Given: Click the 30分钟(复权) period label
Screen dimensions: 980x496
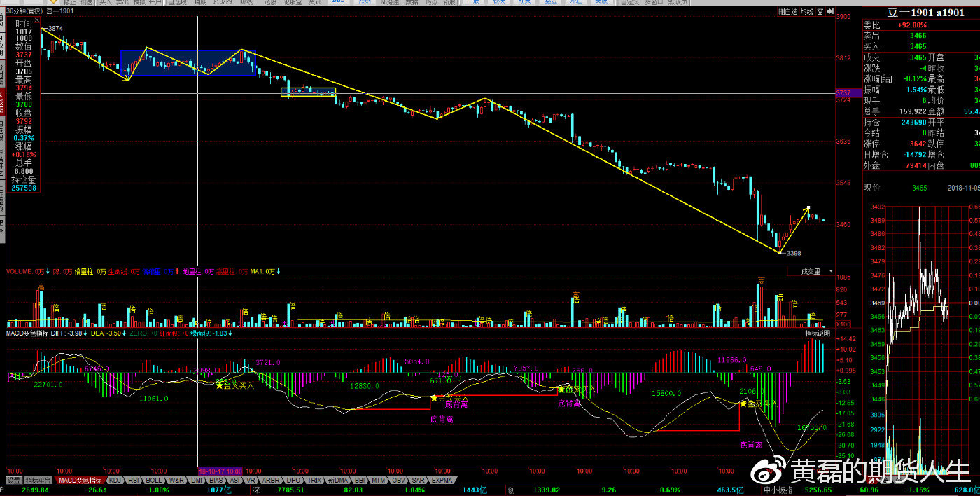Looking at the screenshot, I should [24, 11].
